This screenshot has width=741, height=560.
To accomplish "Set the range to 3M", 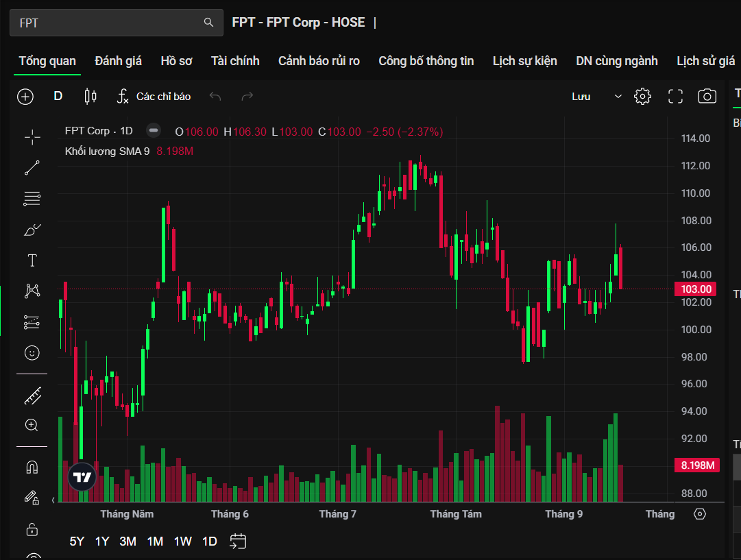I will coord(127,541).
